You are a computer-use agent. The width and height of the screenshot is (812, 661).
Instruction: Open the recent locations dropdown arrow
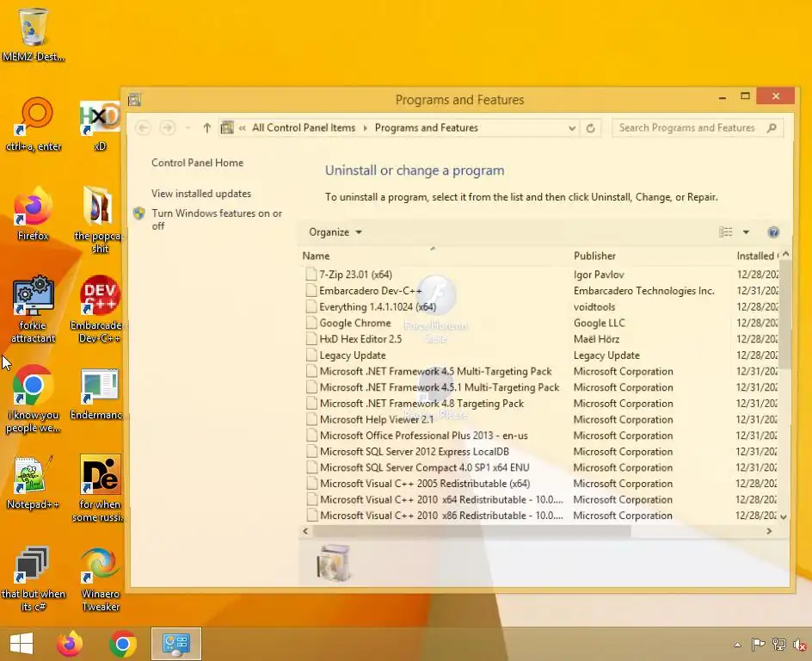point(188,128)
